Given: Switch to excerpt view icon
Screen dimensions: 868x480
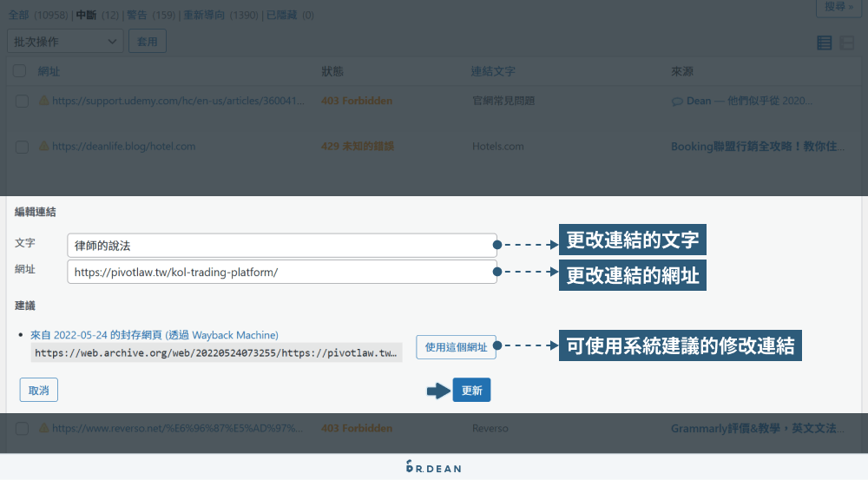Looking at the screenshot, I should pos(847,43).
